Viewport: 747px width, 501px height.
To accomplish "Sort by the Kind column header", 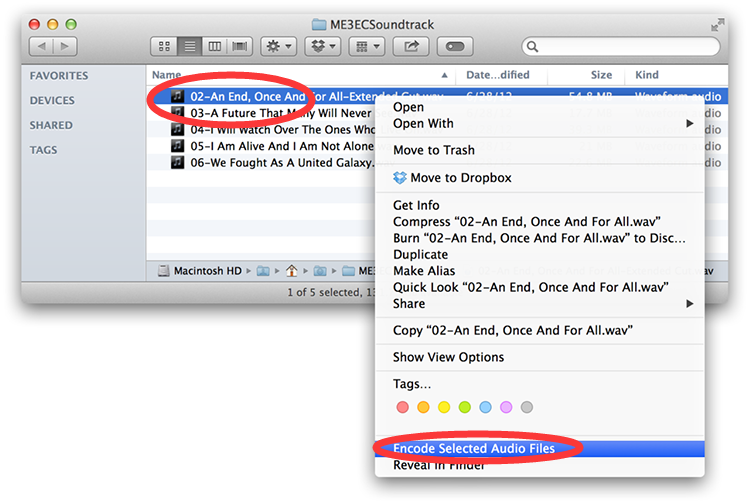I will pyautogui.click(x=676, y=75).
